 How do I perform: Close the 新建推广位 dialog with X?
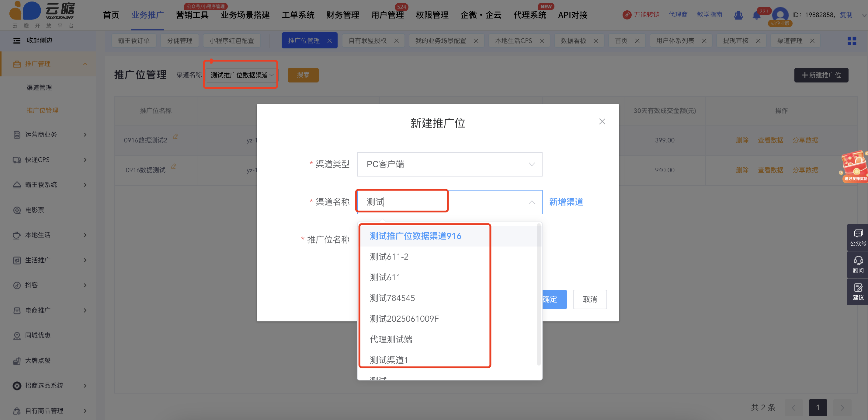(x=602, y=121)
